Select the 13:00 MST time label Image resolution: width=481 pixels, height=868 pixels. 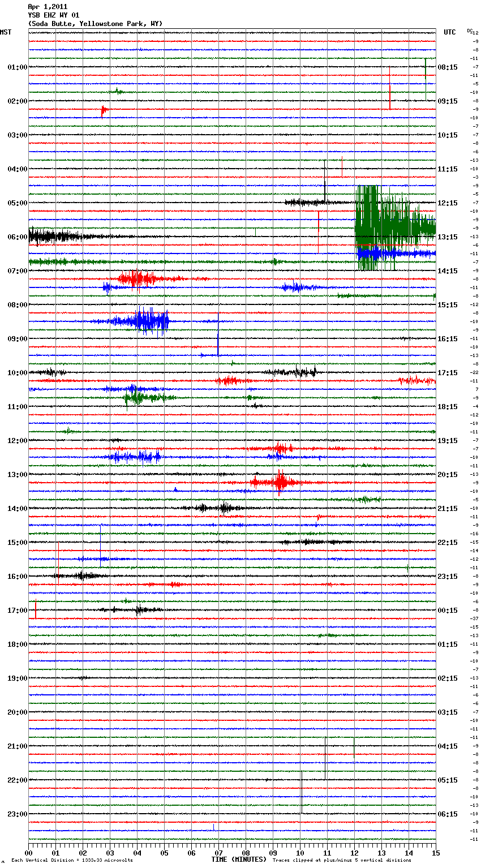[x=18, y=475]
